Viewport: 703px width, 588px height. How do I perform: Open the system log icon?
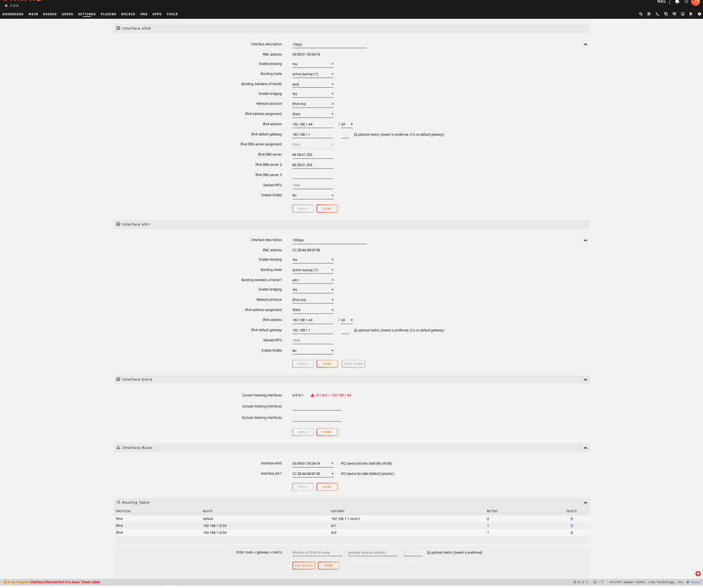691,14
